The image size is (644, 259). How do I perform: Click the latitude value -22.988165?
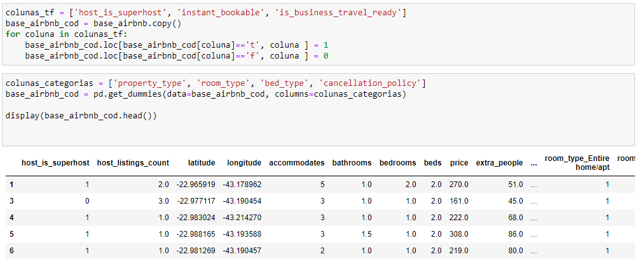pos(196,234)
